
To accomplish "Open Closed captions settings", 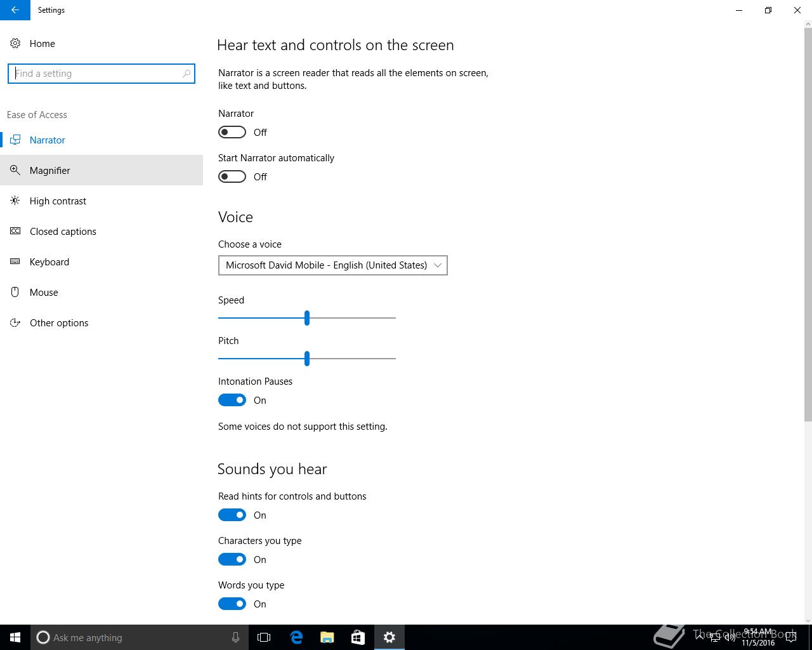I will (101, 231).
